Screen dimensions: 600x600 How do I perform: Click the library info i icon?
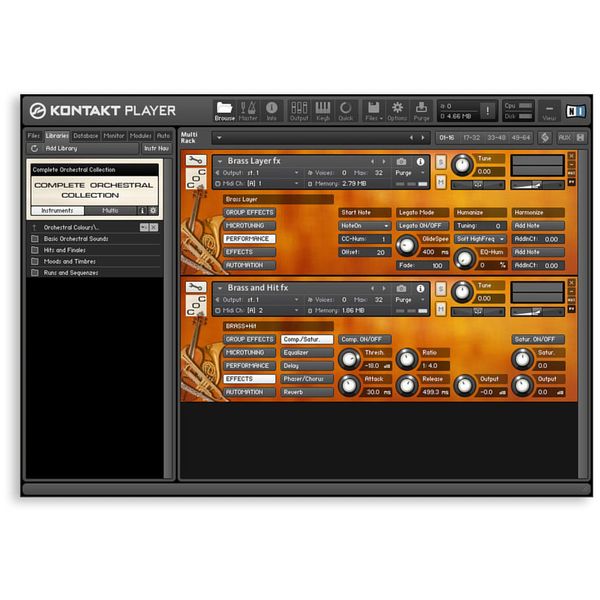click(142, 210)
